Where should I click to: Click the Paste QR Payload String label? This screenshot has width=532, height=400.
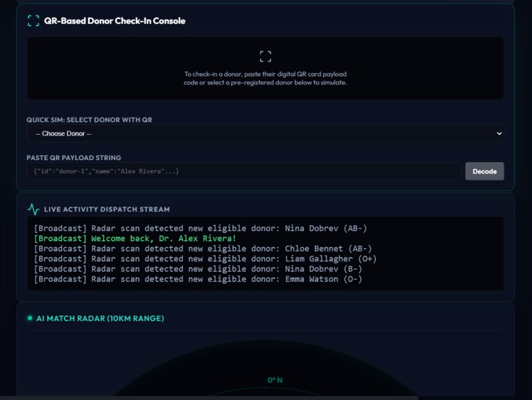pos(74,158)
